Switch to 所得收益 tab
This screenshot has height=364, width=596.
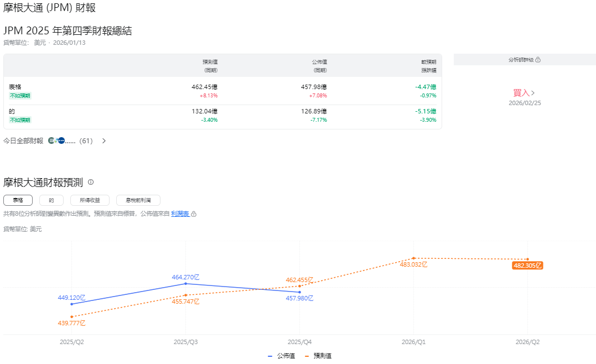pos(91,200)
